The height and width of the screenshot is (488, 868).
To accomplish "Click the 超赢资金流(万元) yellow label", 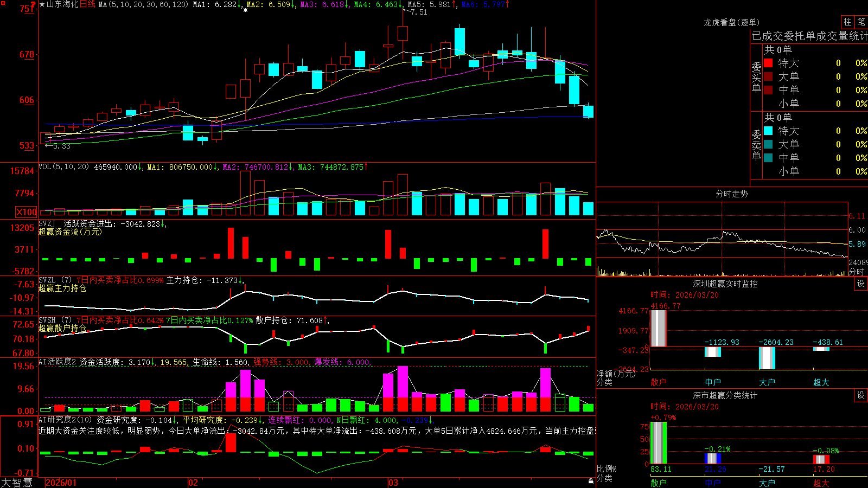I will [x=70, y=232].
